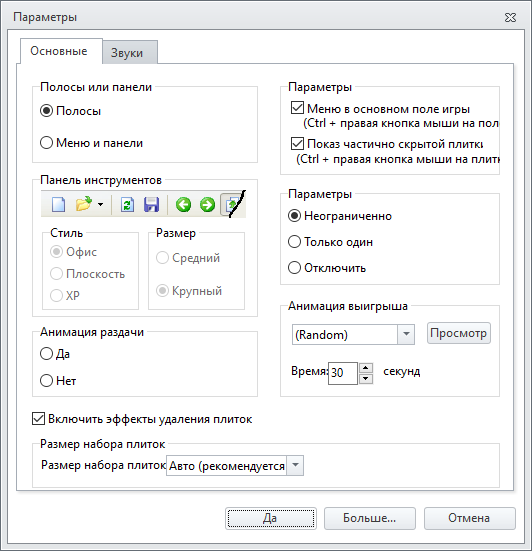Toggle Меню в основном поле игры checkbox
This screenshot has height=551, width=532.
click(297, 108)
